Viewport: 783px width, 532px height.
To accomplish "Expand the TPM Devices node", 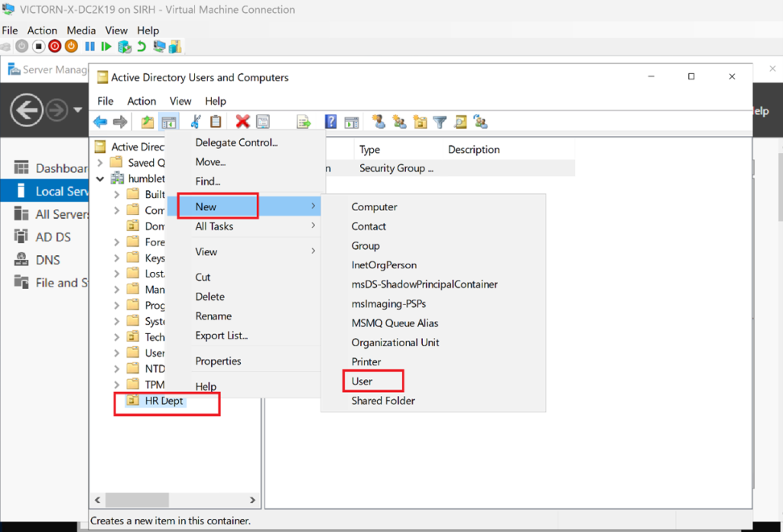I will click(x=116, y=384).
